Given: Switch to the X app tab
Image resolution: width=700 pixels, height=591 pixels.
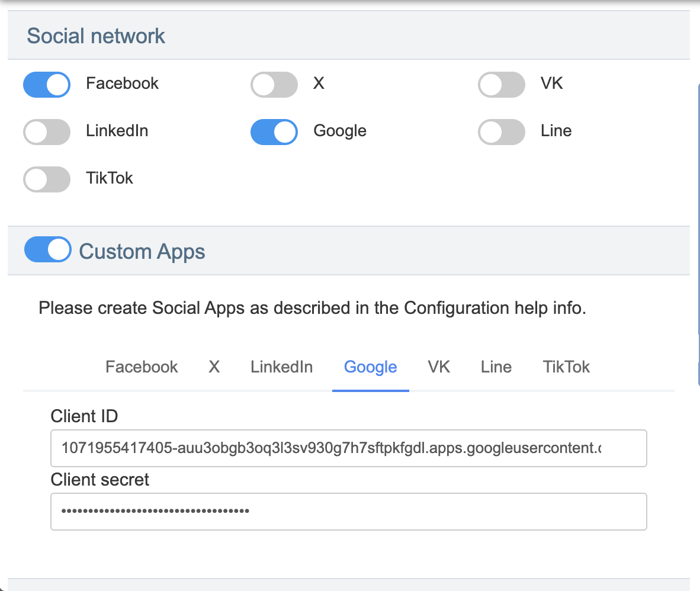Looking at the screenshot, I should 214,367.
